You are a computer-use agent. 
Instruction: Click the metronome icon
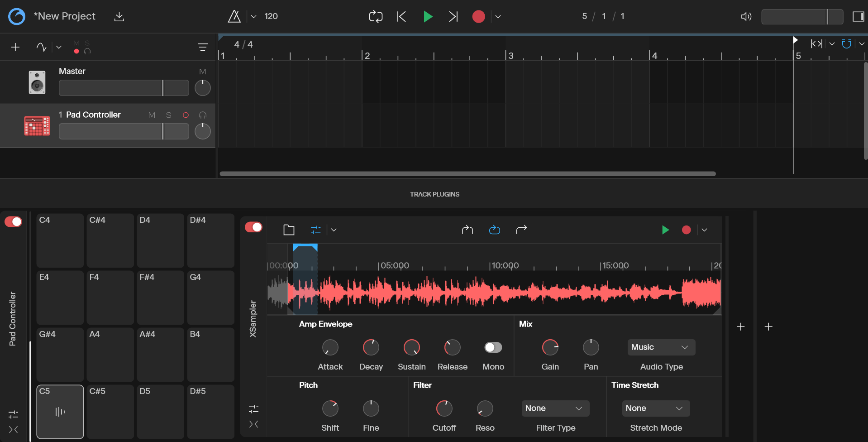coord(234,17)
